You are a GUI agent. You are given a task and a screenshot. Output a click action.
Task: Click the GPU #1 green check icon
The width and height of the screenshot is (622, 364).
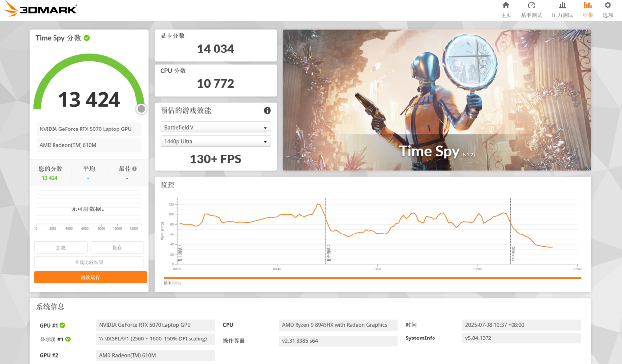click(x=63, y=325)
